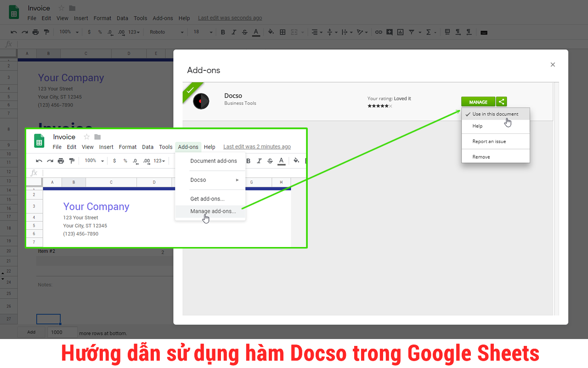Toggle strikethrough in the inset toolbar
The image size is (588, 368).
[x=270, y=161]
